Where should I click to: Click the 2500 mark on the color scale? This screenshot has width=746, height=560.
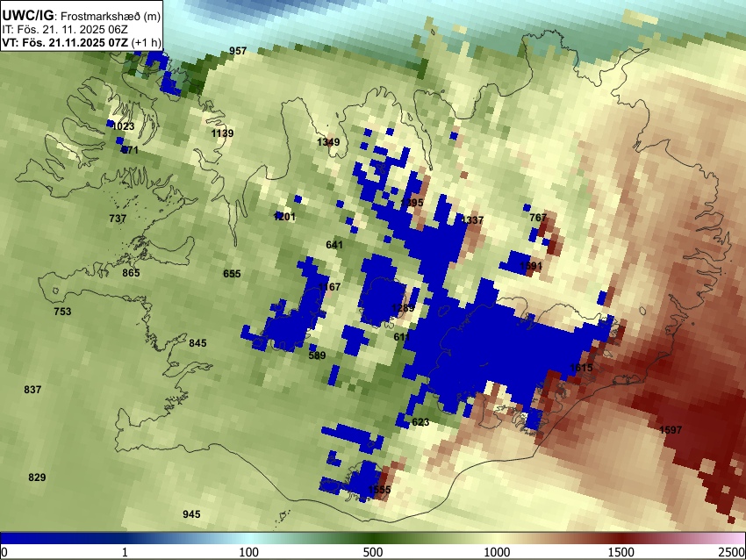click(732, 552)
